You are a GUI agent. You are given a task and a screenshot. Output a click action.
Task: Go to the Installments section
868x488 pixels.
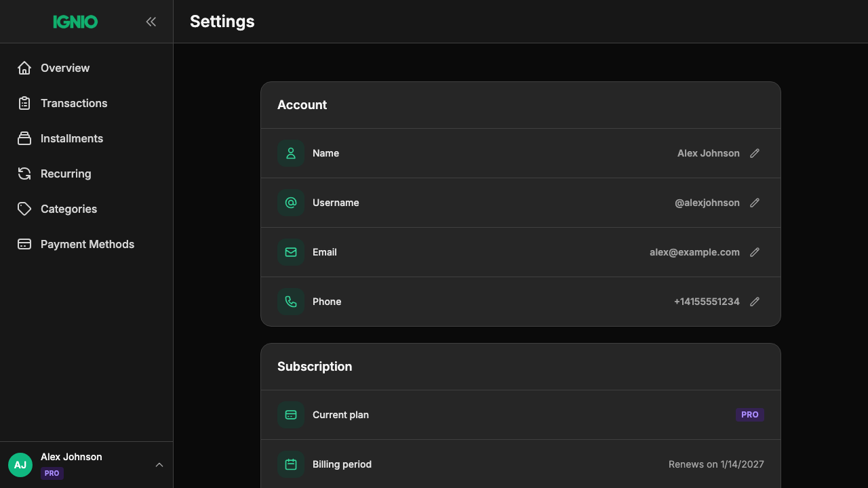[72, 138]
